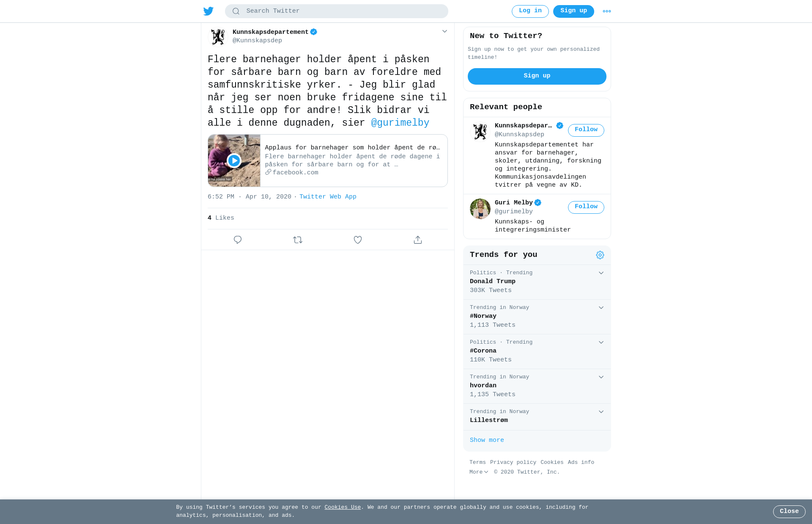Expand options for Donald Trump trend
The width and height of the screenshot is (812, 524).
601,273
